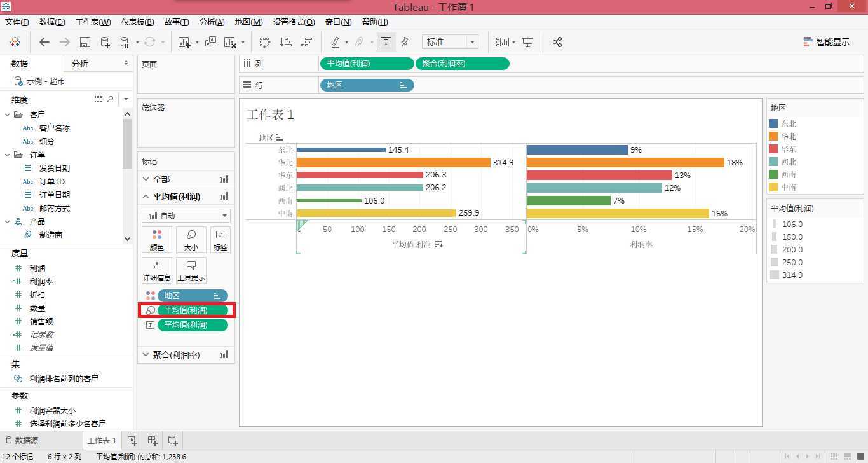The height and width of the screenshot is (463, 868).
Task: Click the new worksheet toolbar icon
Action: tap(184, 42)
